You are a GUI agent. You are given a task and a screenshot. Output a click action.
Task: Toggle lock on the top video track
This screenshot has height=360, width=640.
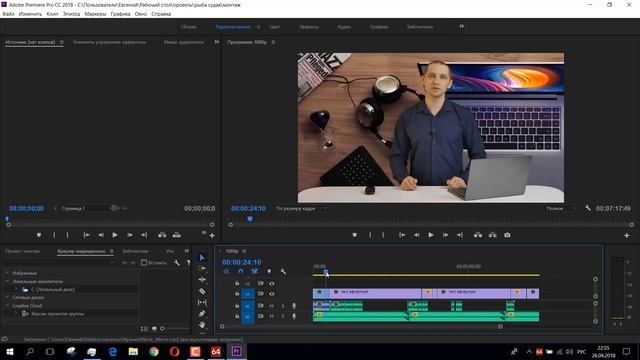coord(237,283)
